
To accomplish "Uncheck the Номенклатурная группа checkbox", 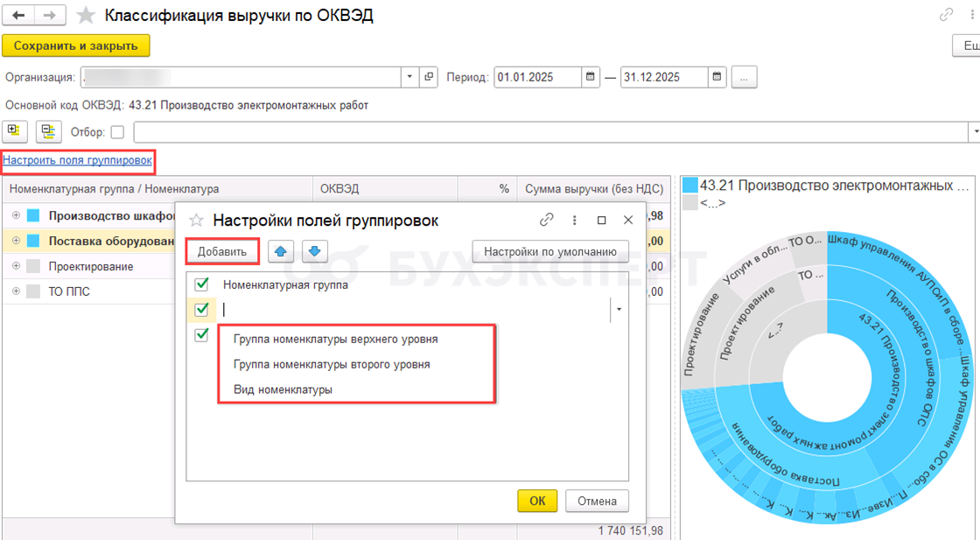I will coord(202,284).
